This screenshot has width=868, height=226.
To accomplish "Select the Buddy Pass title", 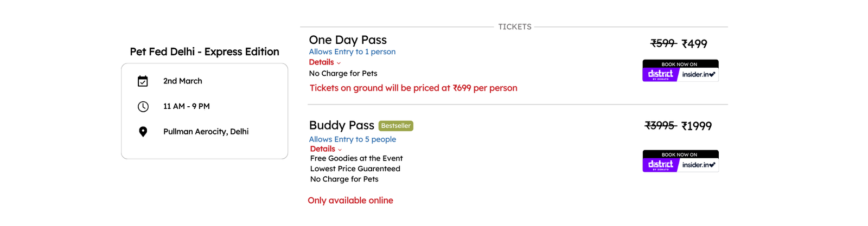I will point(342,125).
